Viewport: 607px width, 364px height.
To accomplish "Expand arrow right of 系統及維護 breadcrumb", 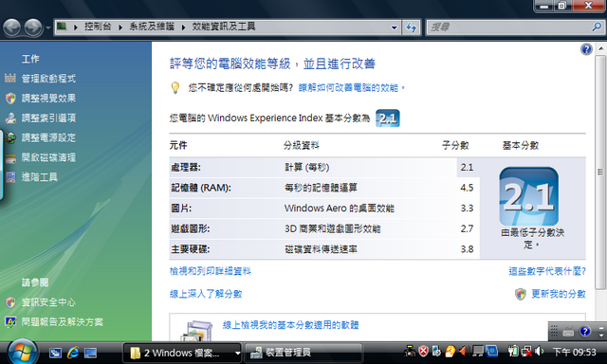I will 183,27.
